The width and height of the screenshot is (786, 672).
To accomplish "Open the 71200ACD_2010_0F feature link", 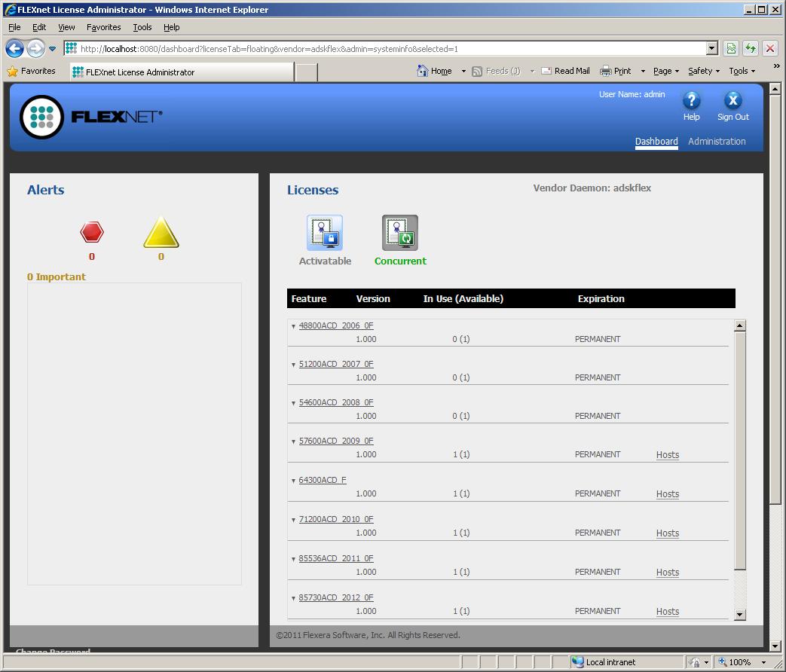I will coord(336,519).
